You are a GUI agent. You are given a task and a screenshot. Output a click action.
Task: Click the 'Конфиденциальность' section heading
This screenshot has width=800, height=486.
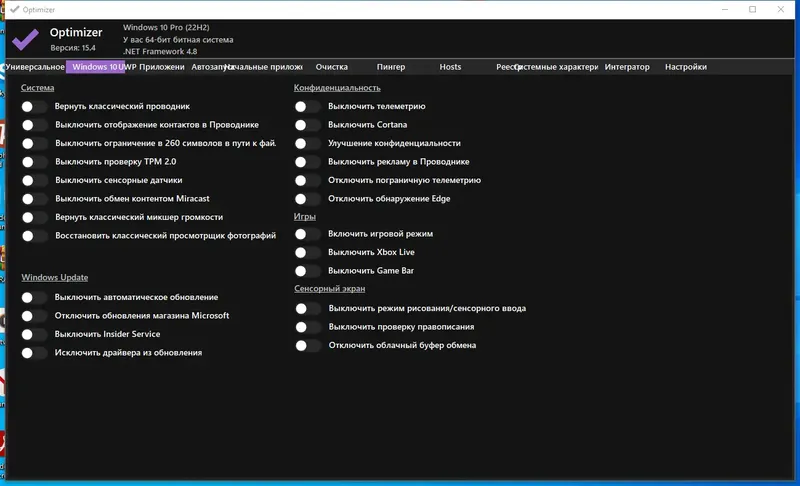337,88
